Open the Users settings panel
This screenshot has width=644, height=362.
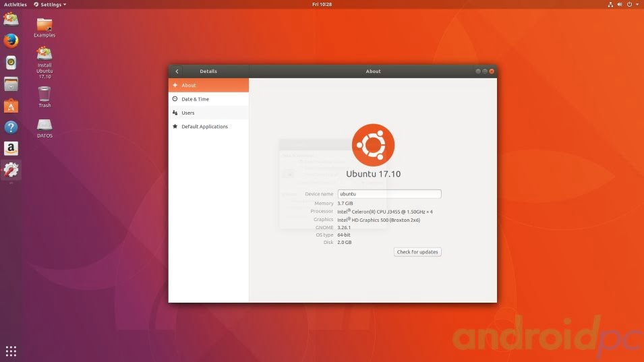click(x=208, y=113)
